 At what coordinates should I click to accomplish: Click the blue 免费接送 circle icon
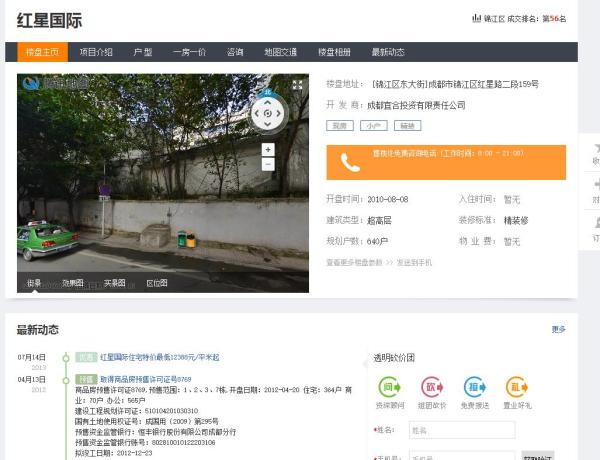[475, 387]
